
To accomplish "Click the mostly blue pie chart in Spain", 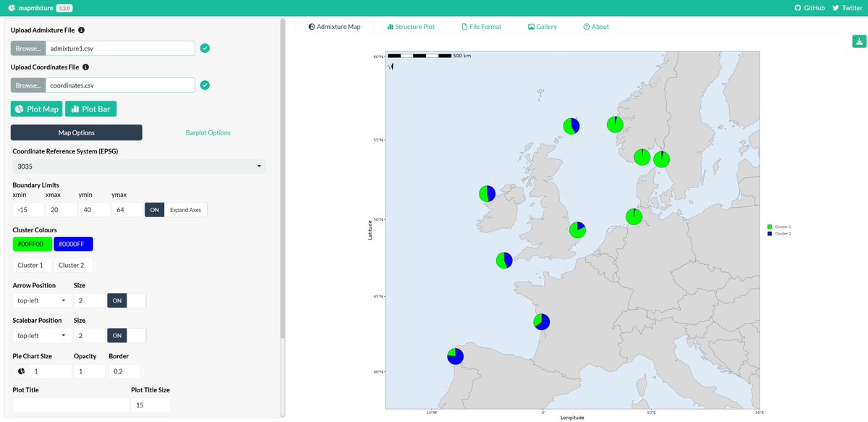I will coord(455,356).
